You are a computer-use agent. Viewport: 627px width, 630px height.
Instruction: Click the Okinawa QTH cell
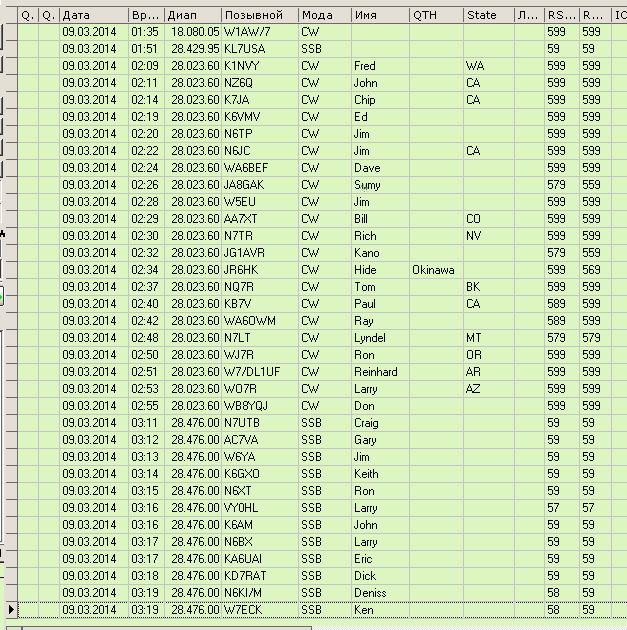coord(434,270)
